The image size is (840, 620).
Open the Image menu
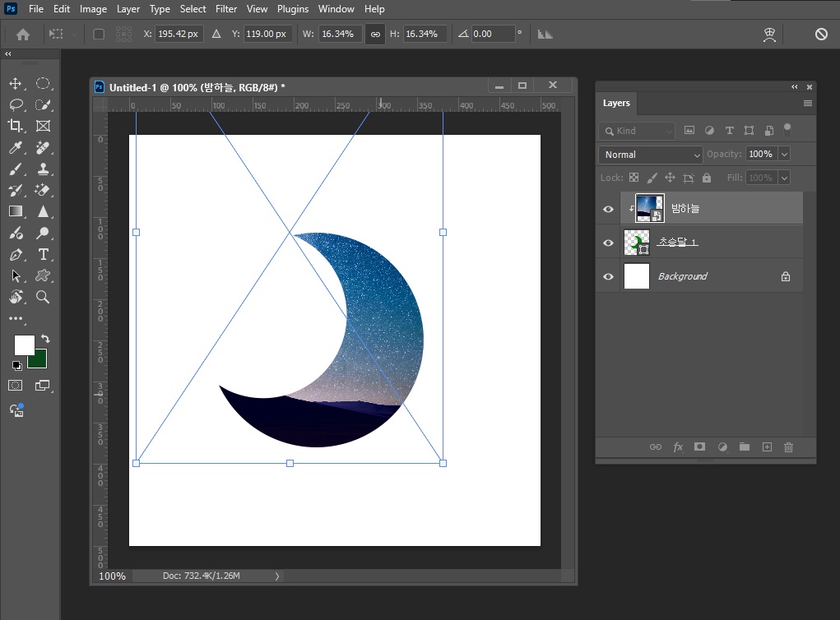(x=93, y=9)
